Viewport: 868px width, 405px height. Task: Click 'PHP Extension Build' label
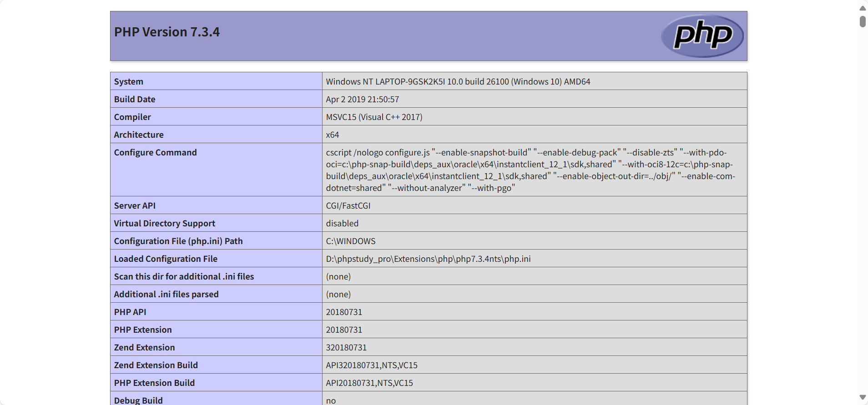coord(155,383)
